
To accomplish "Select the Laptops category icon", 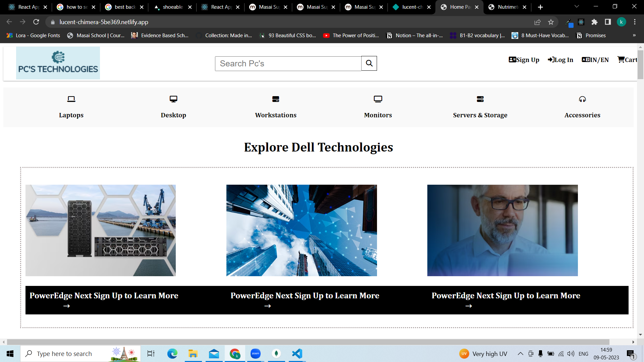I will [x=71, y=99].
